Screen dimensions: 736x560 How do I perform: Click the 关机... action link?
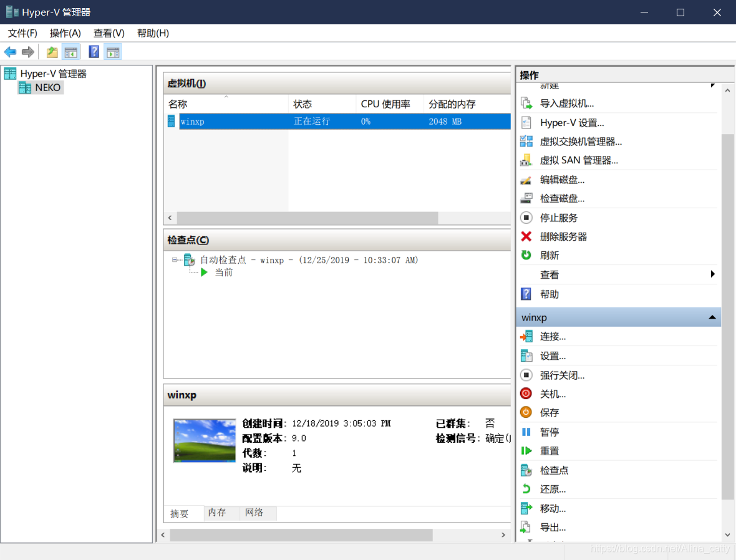coord(553,394)
